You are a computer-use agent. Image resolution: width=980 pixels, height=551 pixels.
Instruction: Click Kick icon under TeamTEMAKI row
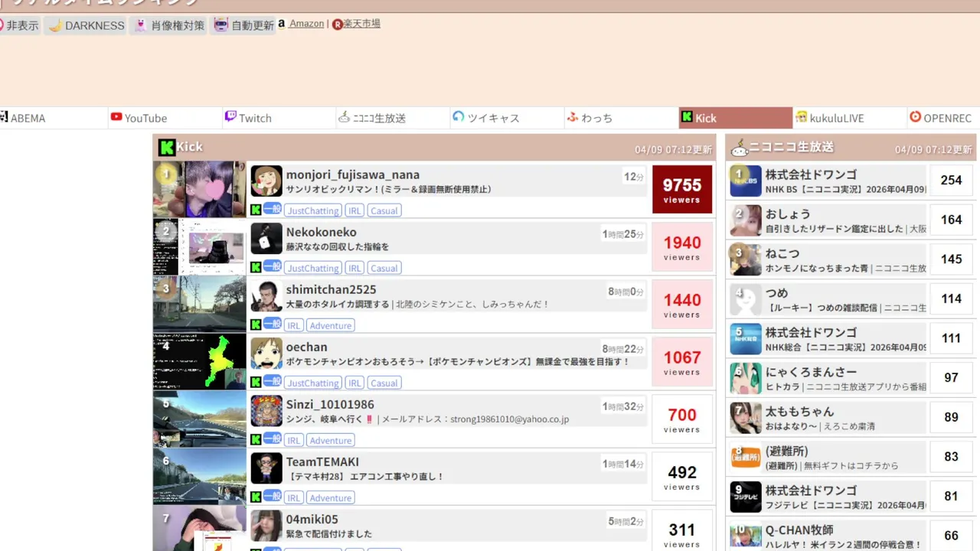[x=256, y=497]
